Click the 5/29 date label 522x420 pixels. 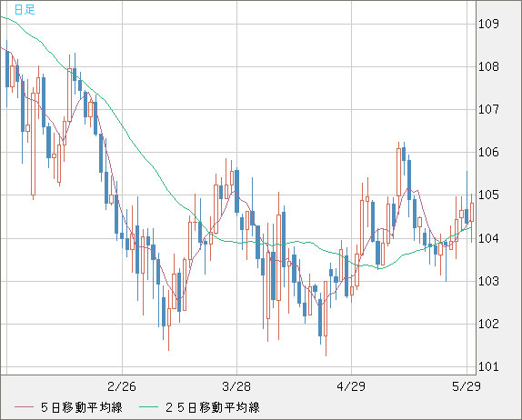466,386
